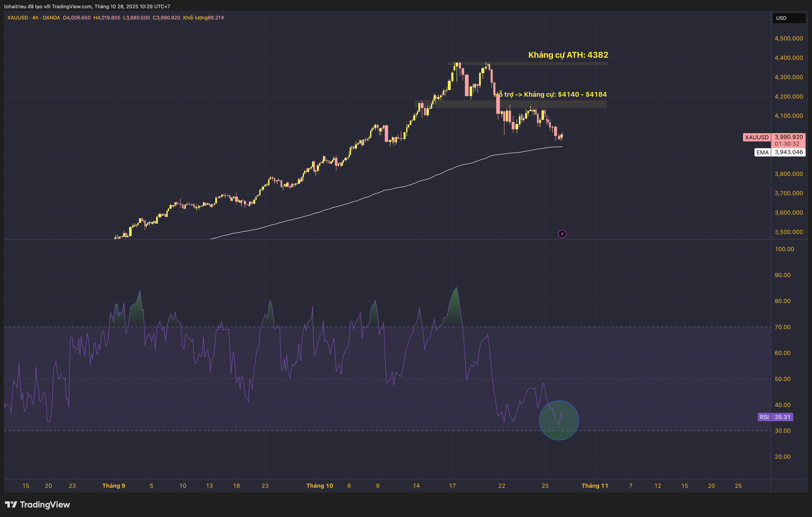812x517 pixels.
Task: Click the "Tháng 11" time axis label
Action: tap(595, 486)
